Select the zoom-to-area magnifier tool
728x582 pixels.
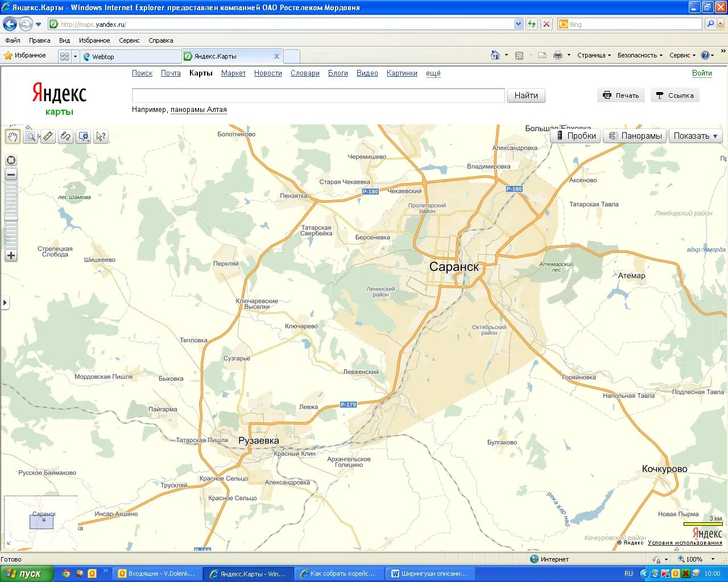pyautogui.click(x=30, y=136)
